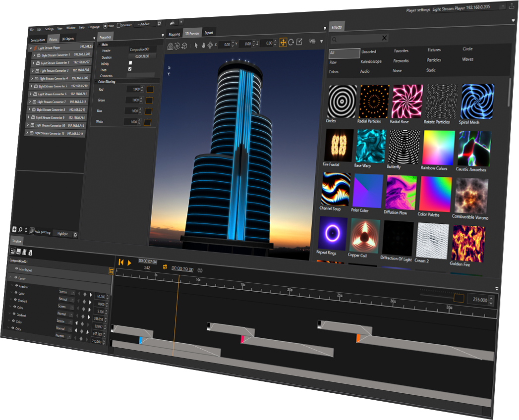The image size is (519, 420).
Task: Filter effects by Particles category
Action: tap(434, 60)
